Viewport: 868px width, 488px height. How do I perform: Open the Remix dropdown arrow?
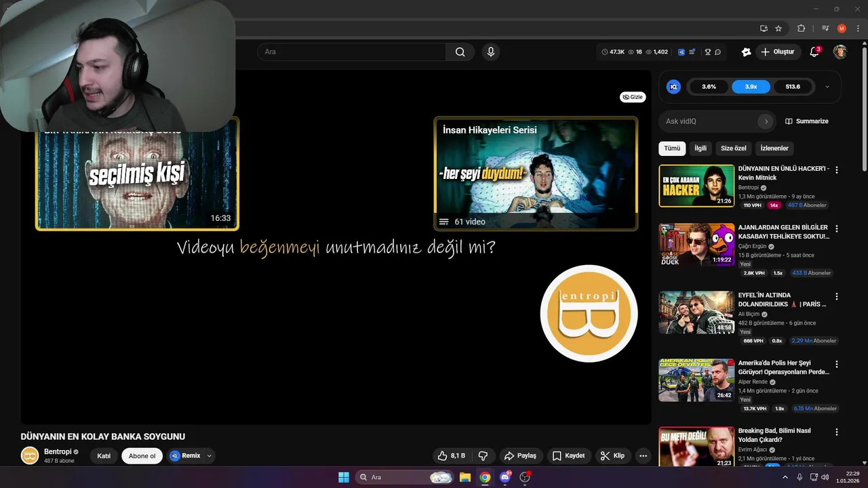pyautogui.click(x=209, y=456)
